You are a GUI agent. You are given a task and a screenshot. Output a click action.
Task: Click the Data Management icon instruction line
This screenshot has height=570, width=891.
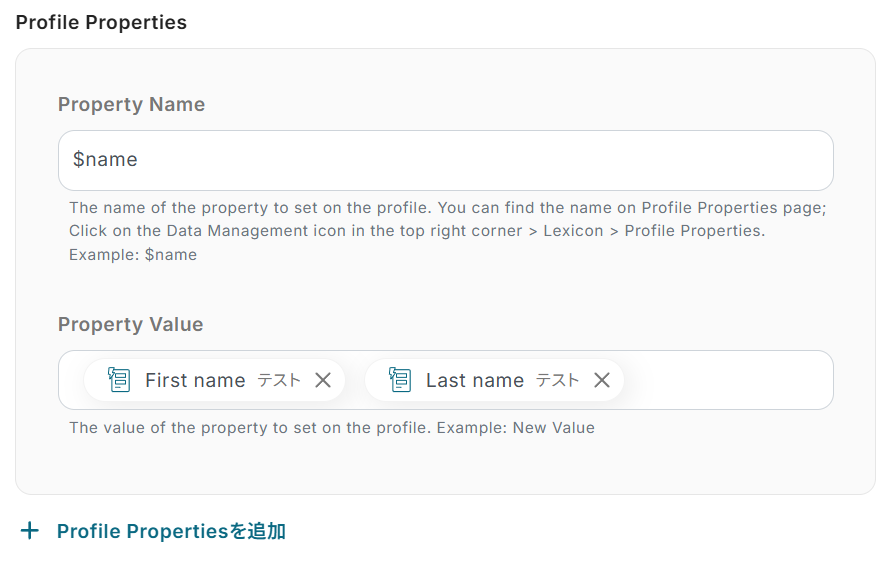417,231
